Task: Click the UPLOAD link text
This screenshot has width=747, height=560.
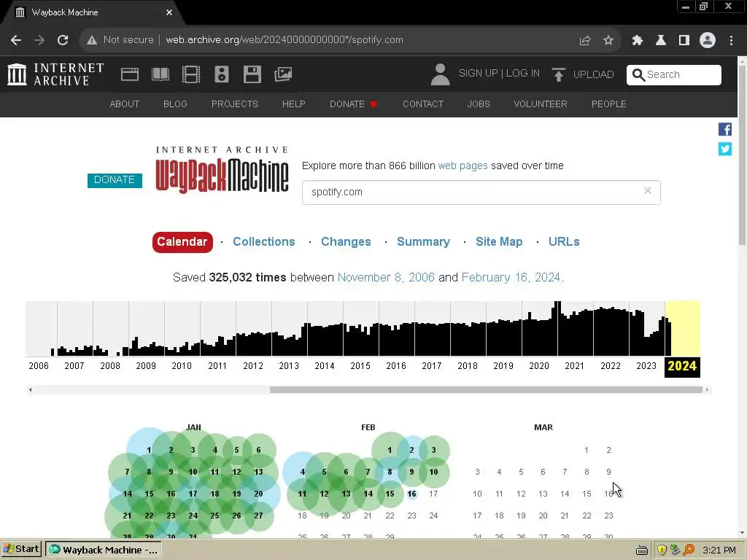Action: click(x=593, y=74)
